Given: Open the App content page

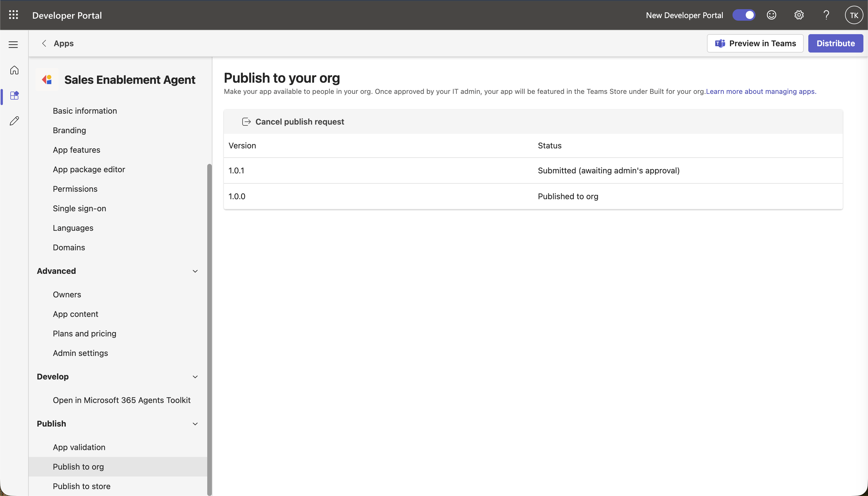Looking at the screenshot, I should [75, 314].
